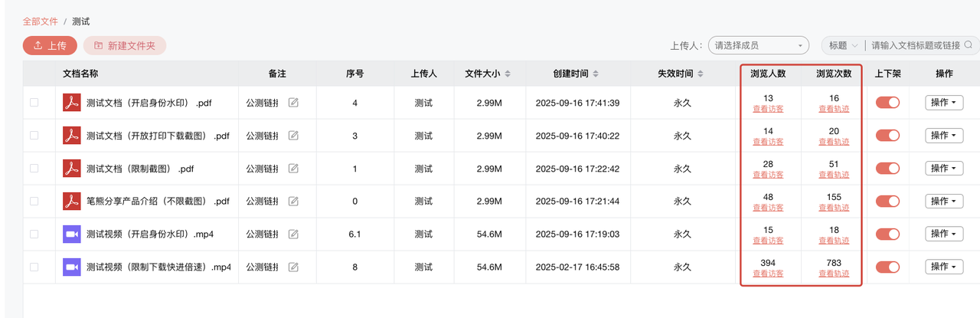Open the 上传人 member dropdown
Viewport: 980px width, 318px height.
[x=758, y=46]
